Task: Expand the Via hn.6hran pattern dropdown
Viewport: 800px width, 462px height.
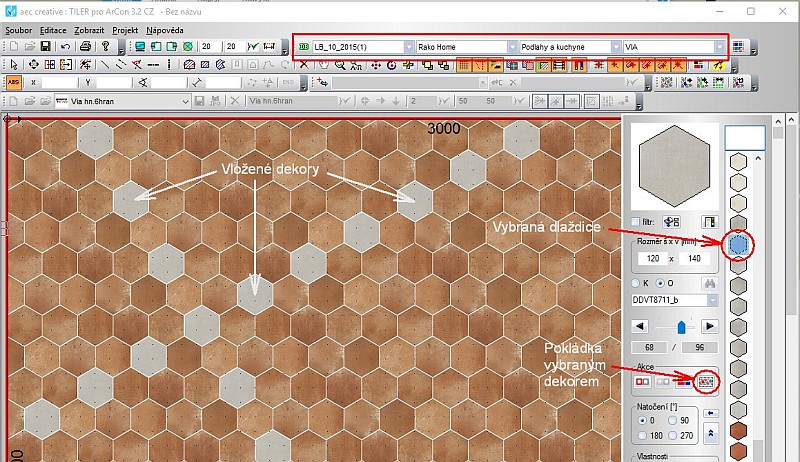Action: tap(185, 101)
